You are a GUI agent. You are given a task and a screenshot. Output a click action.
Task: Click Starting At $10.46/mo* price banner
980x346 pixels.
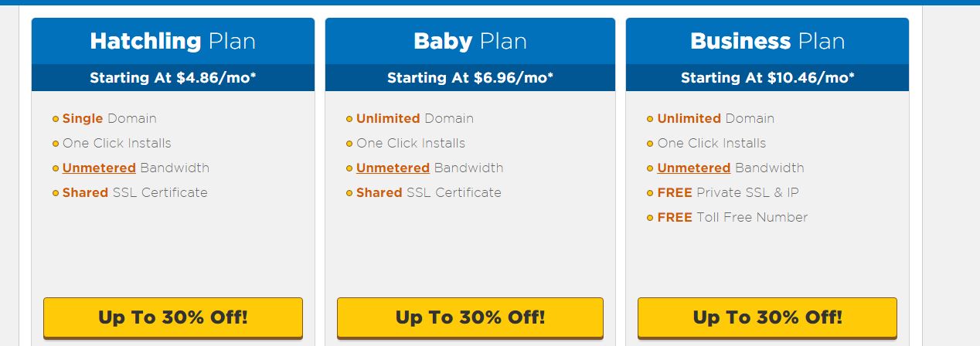pyautogui.click(x=767, y=77)
